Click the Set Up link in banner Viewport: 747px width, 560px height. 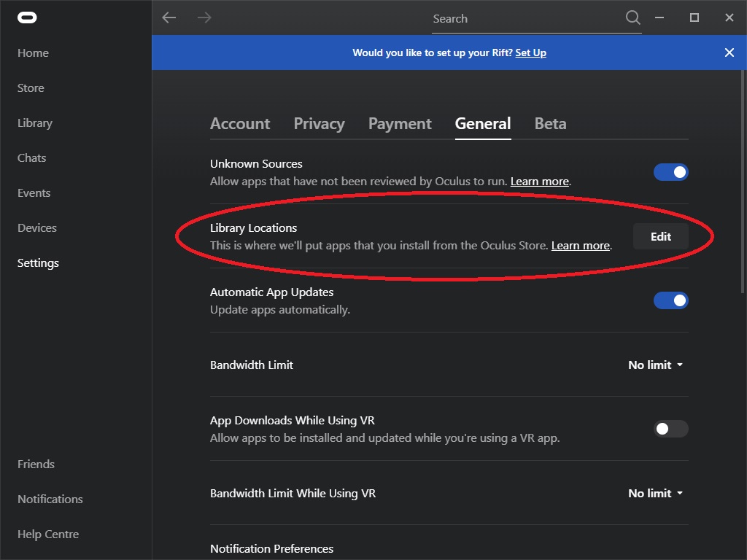(x=531, y=52)
